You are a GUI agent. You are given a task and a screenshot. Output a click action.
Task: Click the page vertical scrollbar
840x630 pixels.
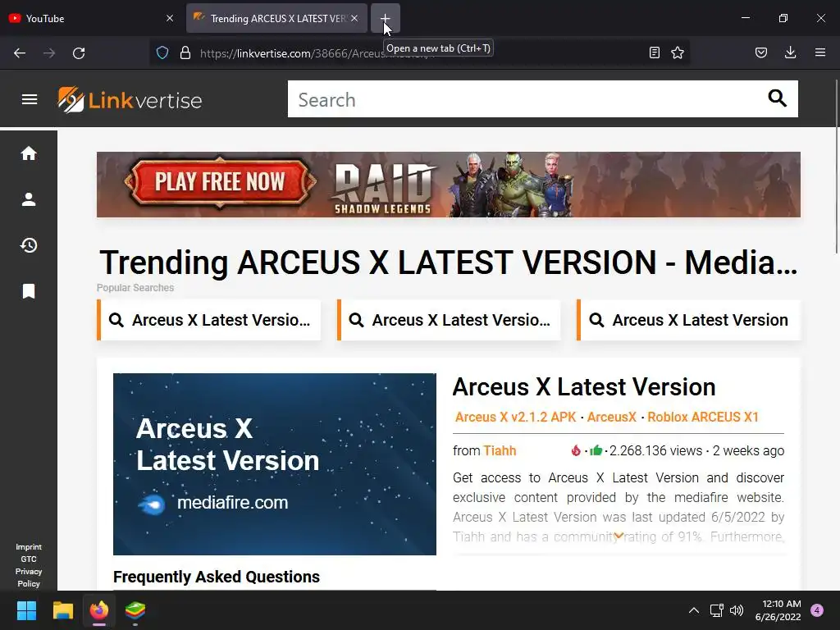pos(837,166)
